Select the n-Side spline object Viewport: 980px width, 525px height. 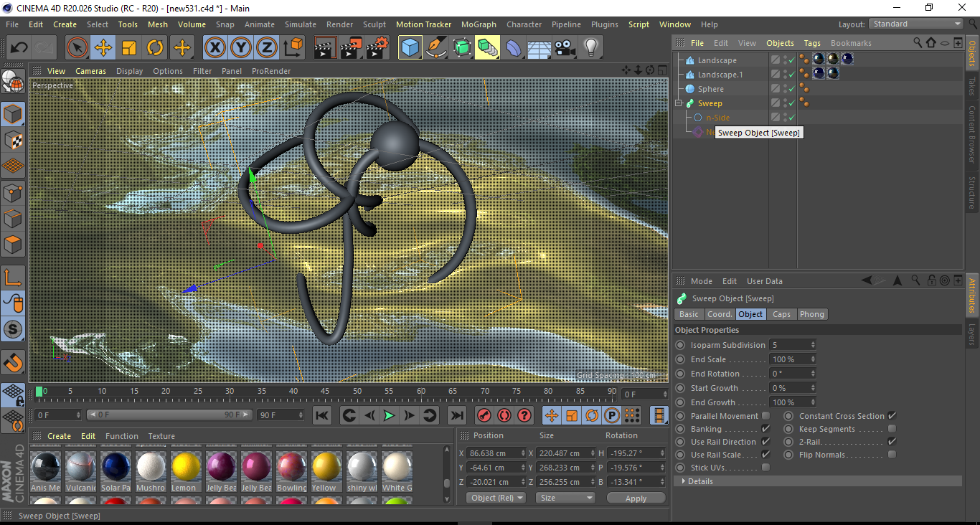click(718, 118)
